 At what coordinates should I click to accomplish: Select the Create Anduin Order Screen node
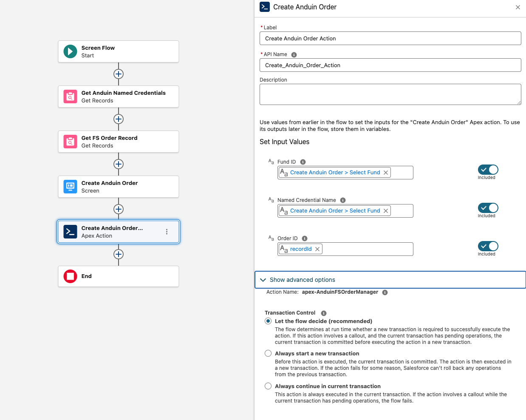(x=119, y=187)
